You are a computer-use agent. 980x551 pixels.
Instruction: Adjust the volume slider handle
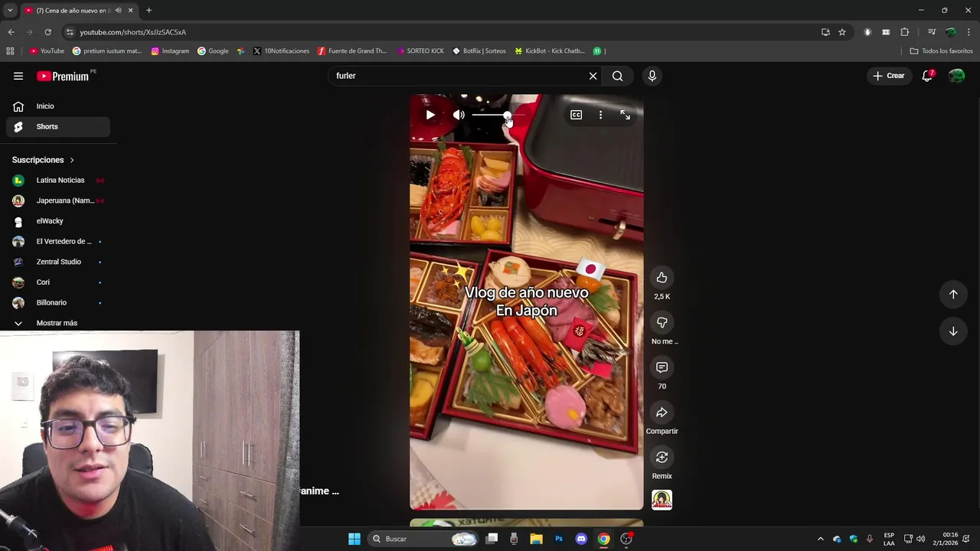click(507, 115)
